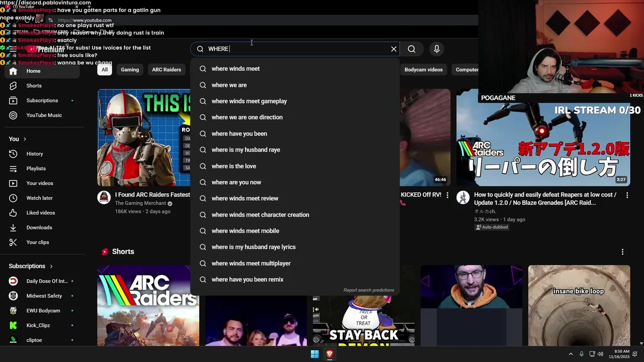Open the Shorts shelf options menu
Screen dimensions: 644x362
coord(622,251)
